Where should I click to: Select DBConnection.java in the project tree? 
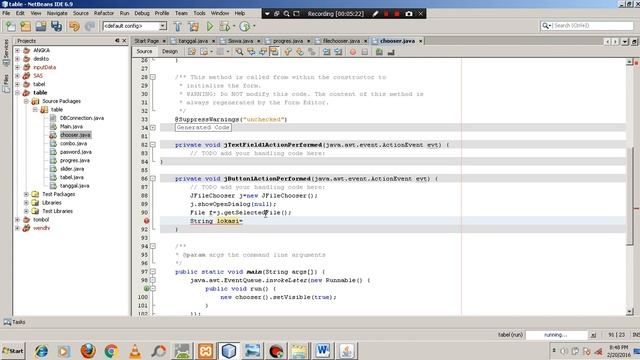coord(82,118)
